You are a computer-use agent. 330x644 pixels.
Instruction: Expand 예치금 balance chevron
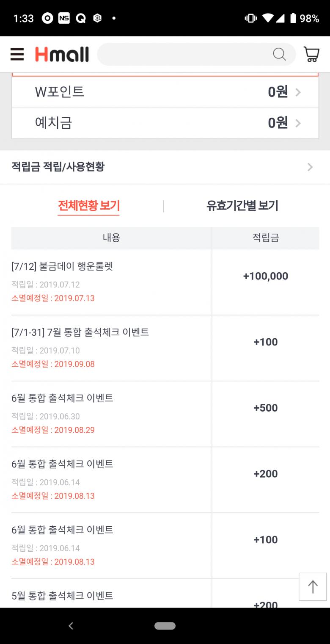click(x=298, y=123)
